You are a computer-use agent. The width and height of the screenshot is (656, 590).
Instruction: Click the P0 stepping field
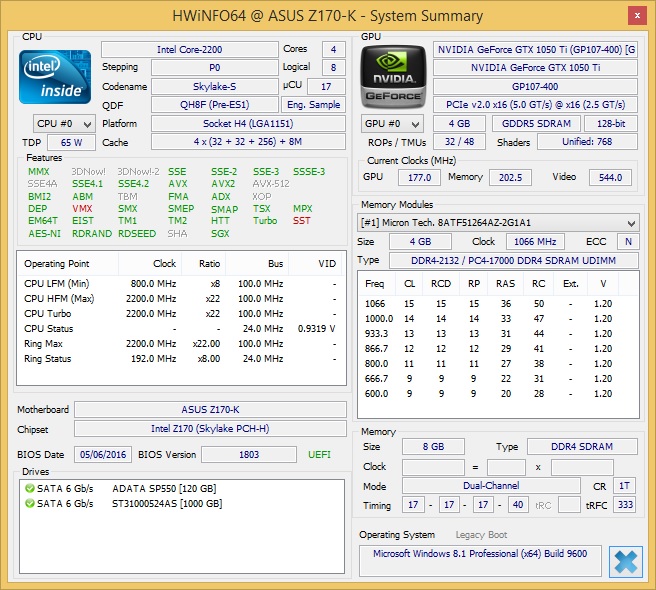coord(215,67)
